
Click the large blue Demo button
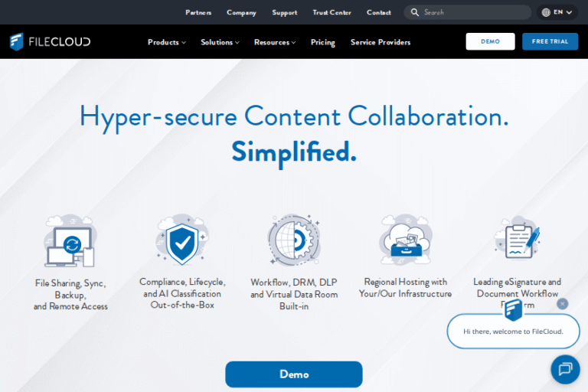[x=294, y=374]
